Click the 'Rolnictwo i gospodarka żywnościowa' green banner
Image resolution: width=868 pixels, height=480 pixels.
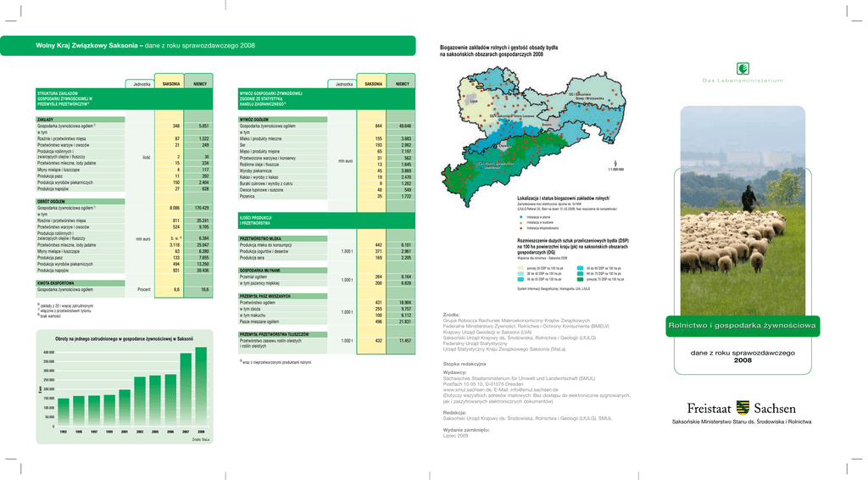click(742, 327)
